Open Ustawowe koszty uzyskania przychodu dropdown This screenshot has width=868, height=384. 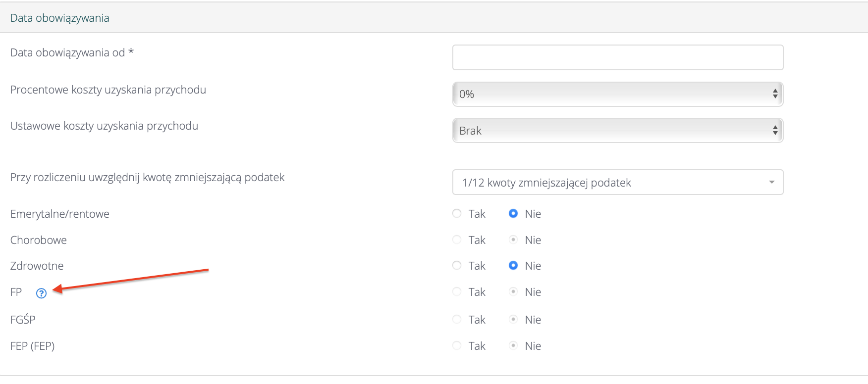[x=617, y=131]
